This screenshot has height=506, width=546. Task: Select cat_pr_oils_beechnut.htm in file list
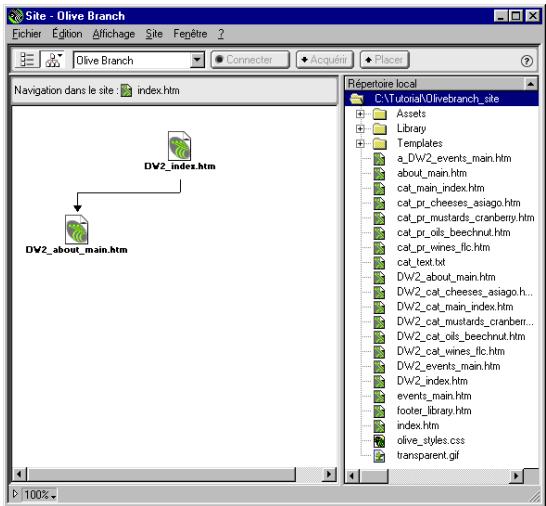(x=454, y=233)
